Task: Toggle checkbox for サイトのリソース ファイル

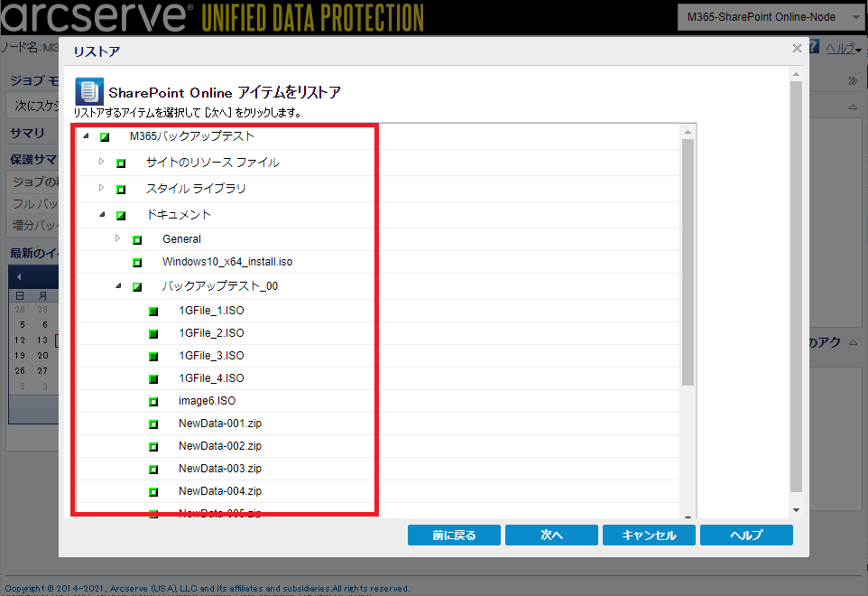Action: click(121, 163)
